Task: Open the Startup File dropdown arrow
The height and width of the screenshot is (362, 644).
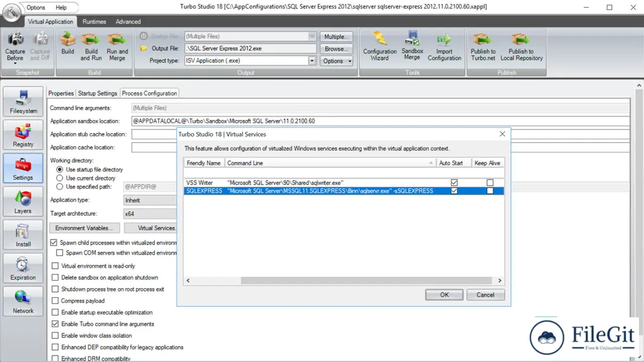Action: tap(311, 36)
